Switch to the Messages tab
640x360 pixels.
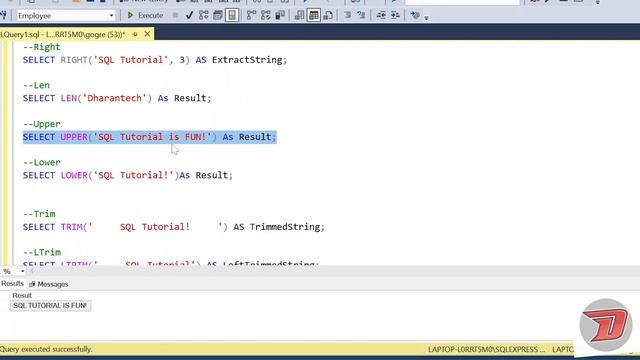click(x=49, y=284)
